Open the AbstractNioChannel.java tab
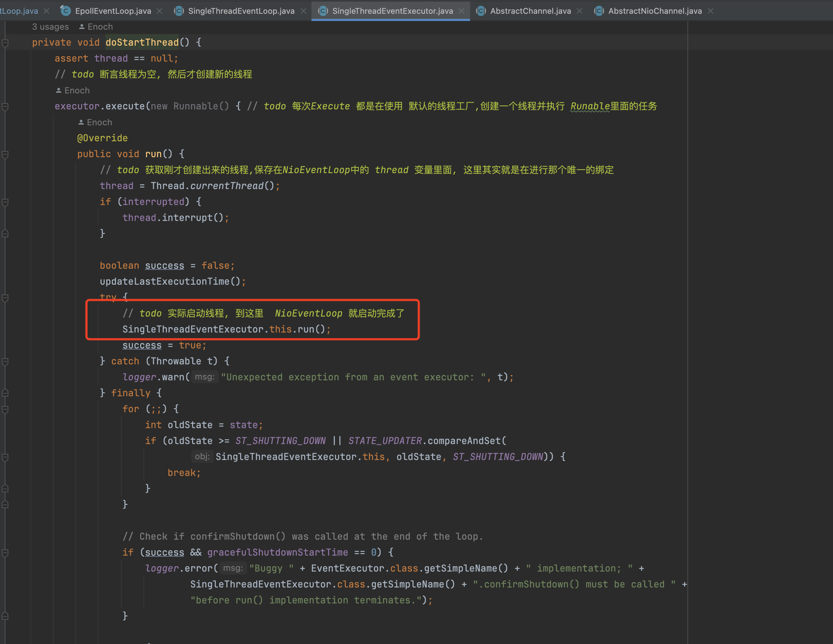Viewport: 833px width, 644px height. click(654, 11)
